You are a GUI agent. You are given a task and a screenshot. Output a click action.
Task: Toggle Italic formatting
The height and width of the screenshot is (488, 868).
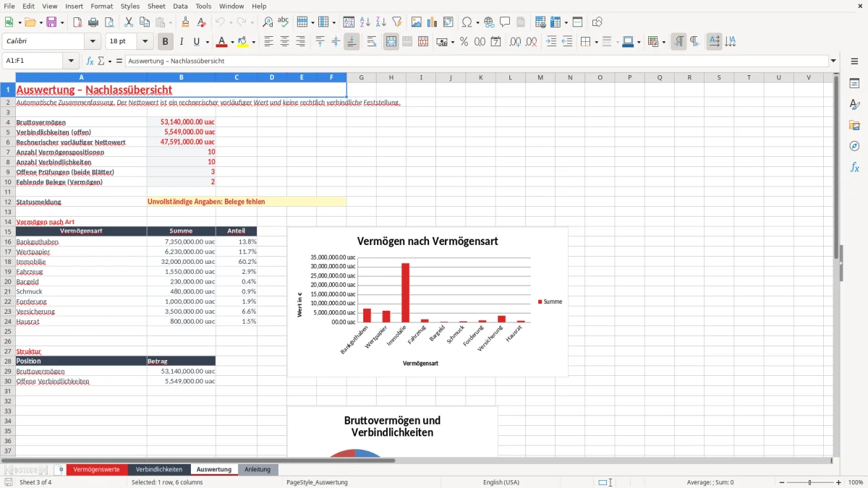point(182,42)
